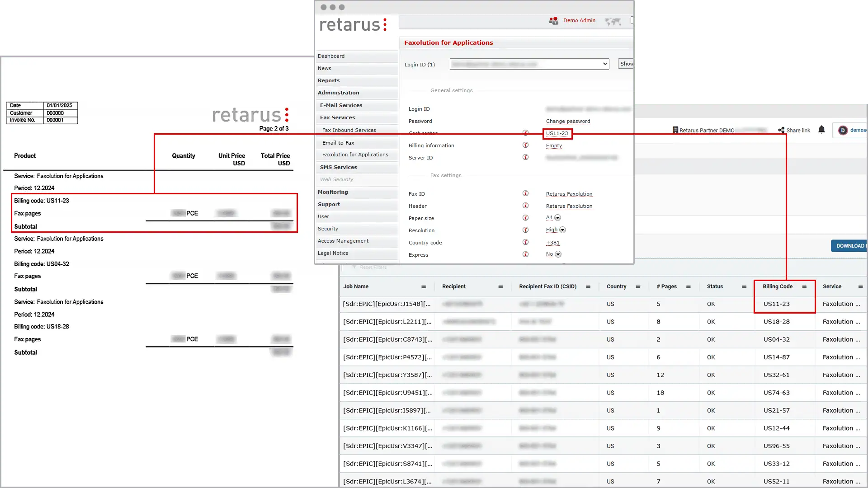Open Dashboard in the sidebar

click(x=357, y=56)
